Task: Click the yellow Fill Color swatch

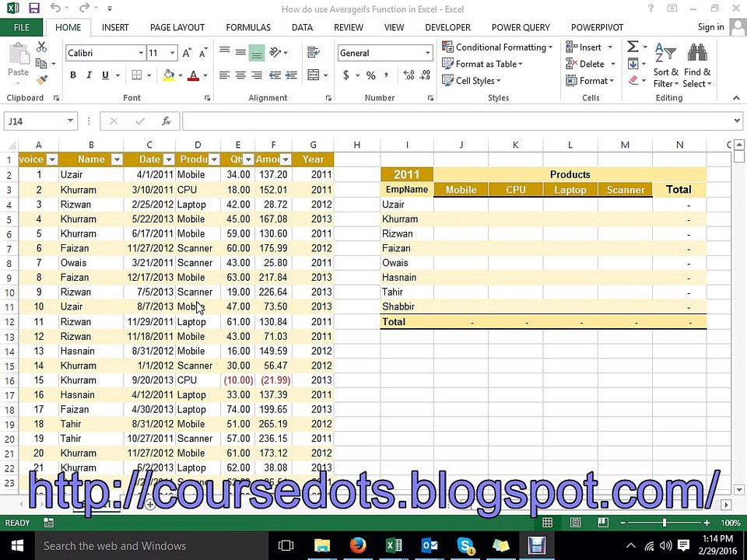Action: pos(169,75)
